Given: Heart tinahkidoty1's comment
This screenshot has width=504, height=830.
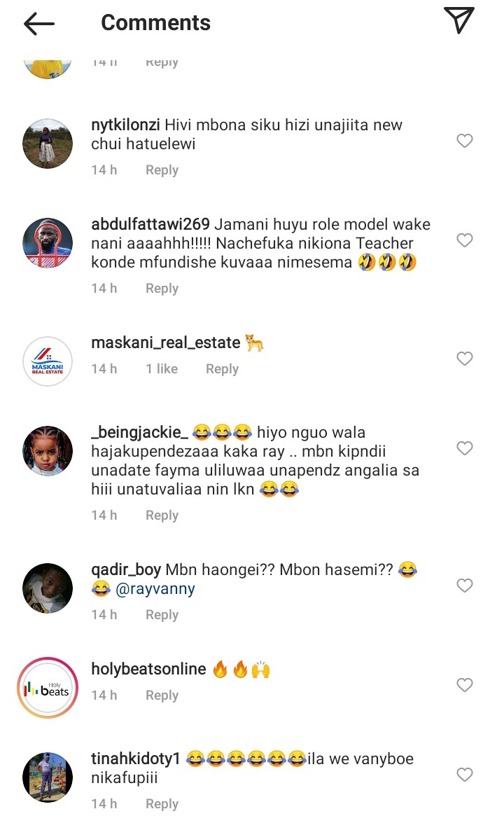Looking at the screenshot, I should (x=464, y=775).
